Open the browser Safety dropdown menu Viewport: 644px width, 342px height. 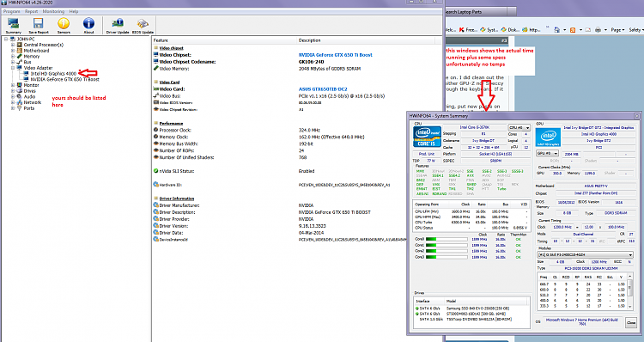pyautogui.click(x=635, y=29)
